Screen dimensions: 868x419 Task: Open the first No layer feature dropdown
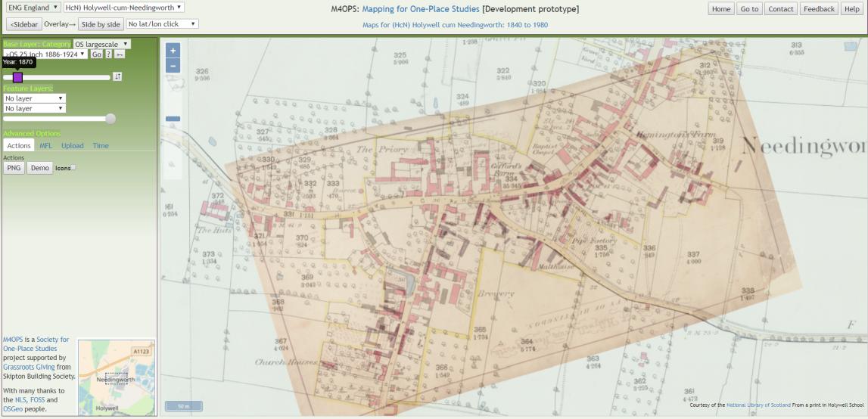coord(34,98)
